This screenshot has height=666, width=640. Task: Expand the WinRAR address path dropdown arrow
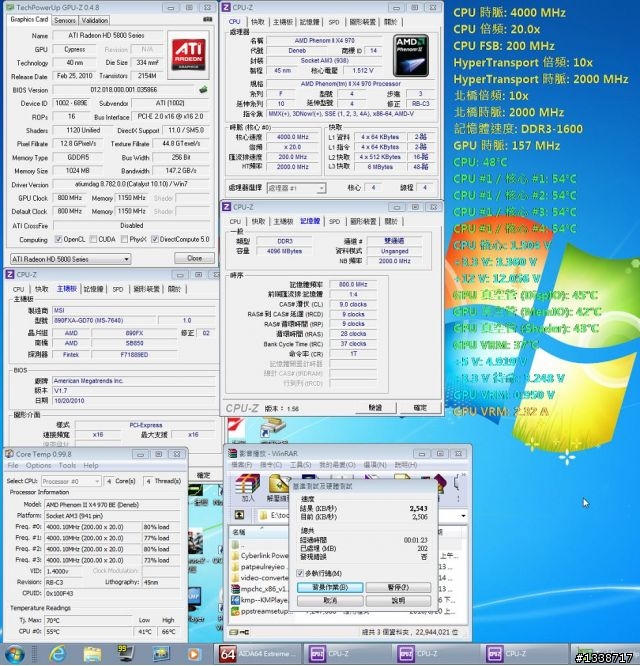(x=463, y=516)
